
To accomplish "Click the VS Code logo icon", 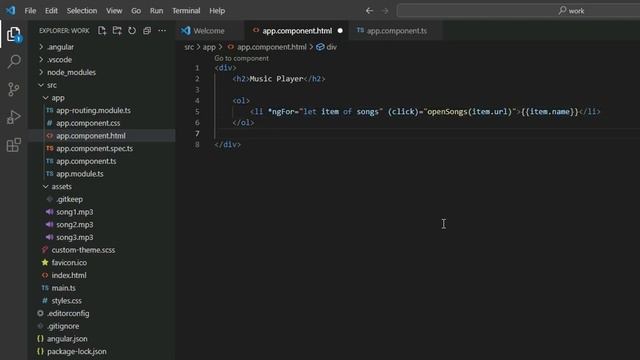I will point(11,10).
